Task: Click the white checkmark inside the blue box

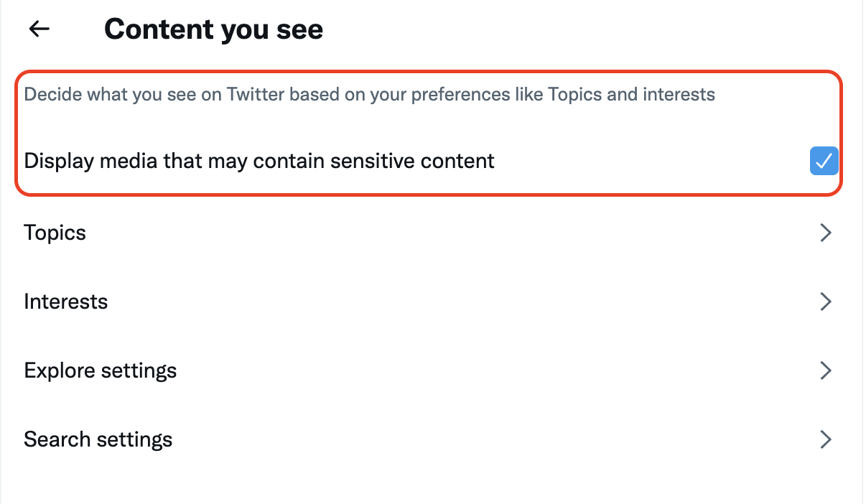Action: [x=824, y=161]
